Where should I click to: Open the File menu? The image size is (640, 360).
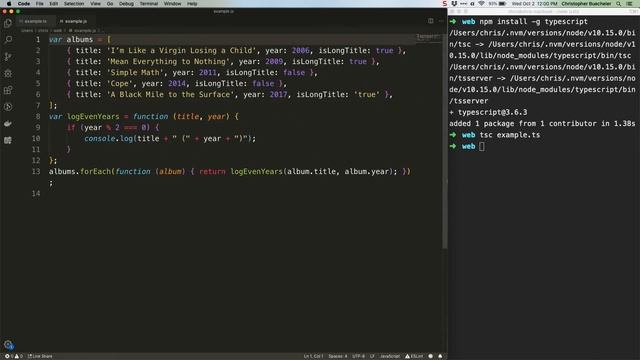[x=40, y=4]
